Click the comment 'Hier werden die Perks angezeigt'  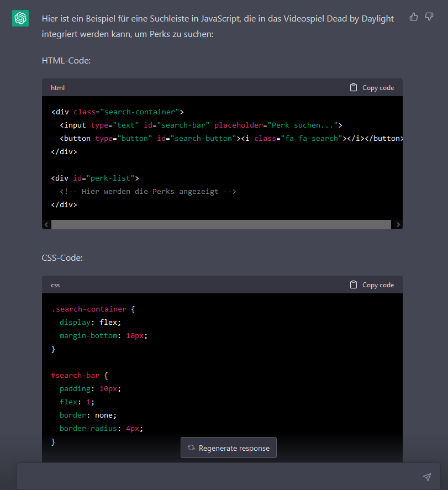[148, 192]
